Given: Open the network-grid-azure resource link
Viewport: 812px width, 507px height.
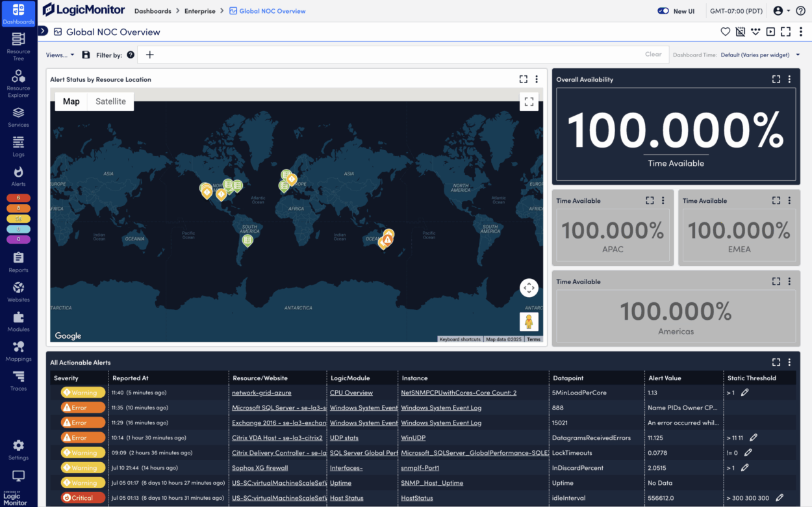Looking at the screenshot, I should (262, 393).
